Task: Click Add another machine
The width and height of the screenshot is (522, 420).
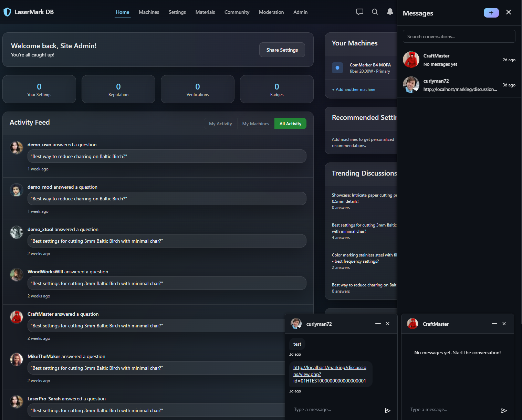Action: pos(354,89)
